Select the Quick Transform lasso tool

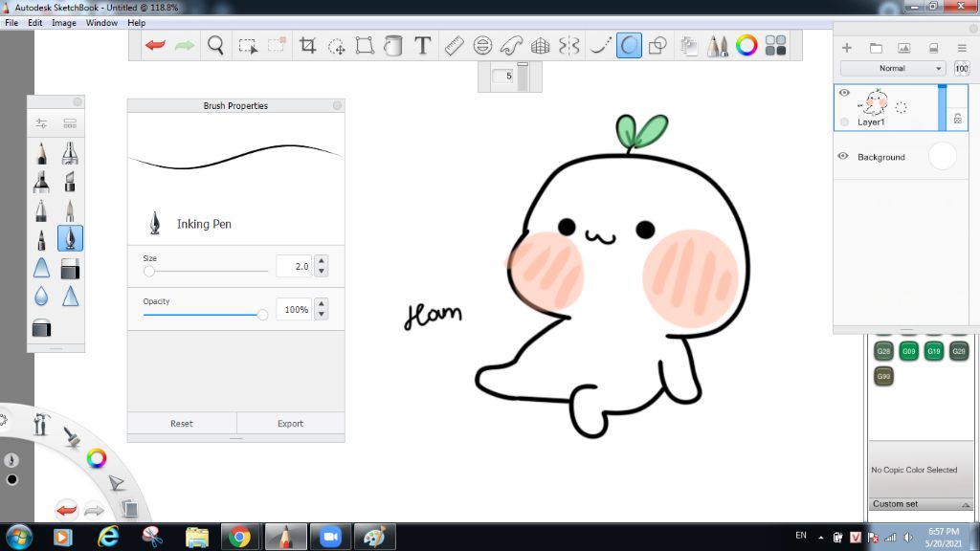(336, 46)
